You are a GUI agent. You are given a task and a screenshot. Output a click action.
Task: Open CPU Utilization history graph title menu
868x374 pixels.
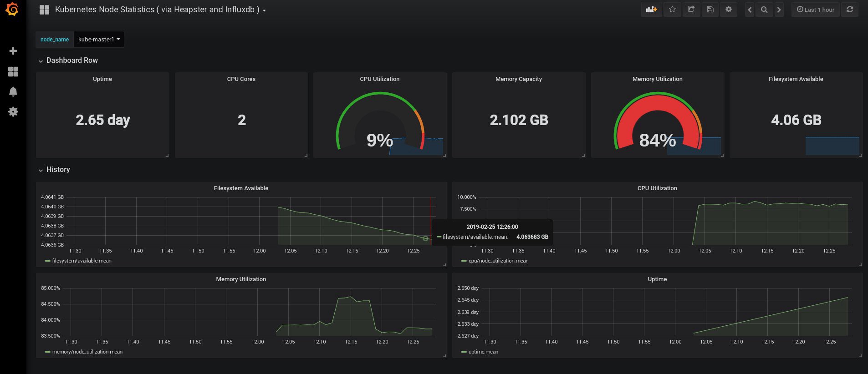[657, 188]
